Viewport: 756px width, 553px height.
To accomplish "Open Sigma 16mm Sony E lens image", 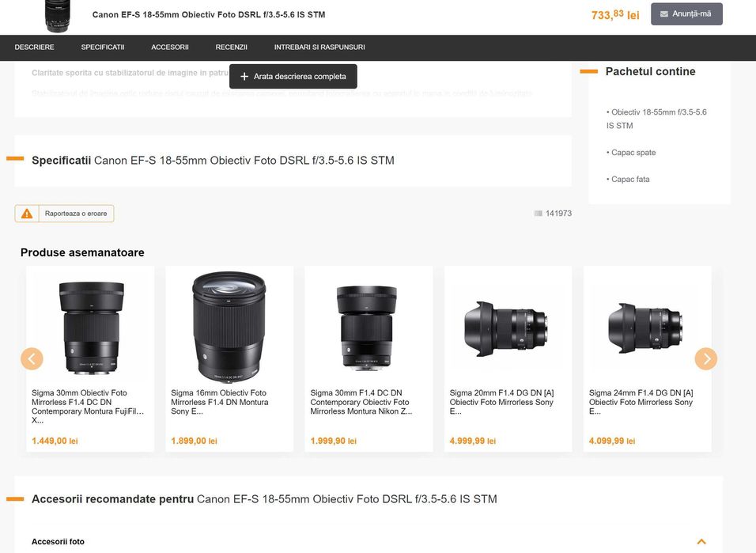I will point(229,328).
